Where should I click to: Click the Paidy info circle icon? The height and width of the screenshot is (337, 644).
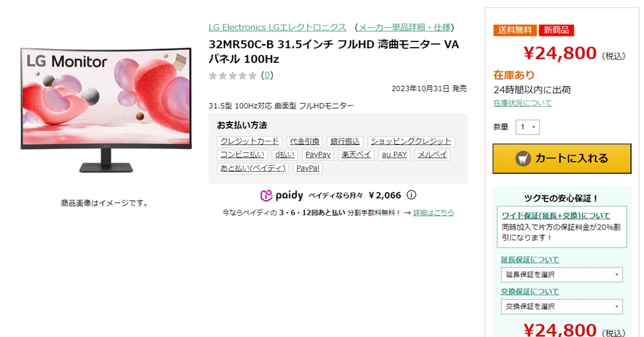pos(411,195)
